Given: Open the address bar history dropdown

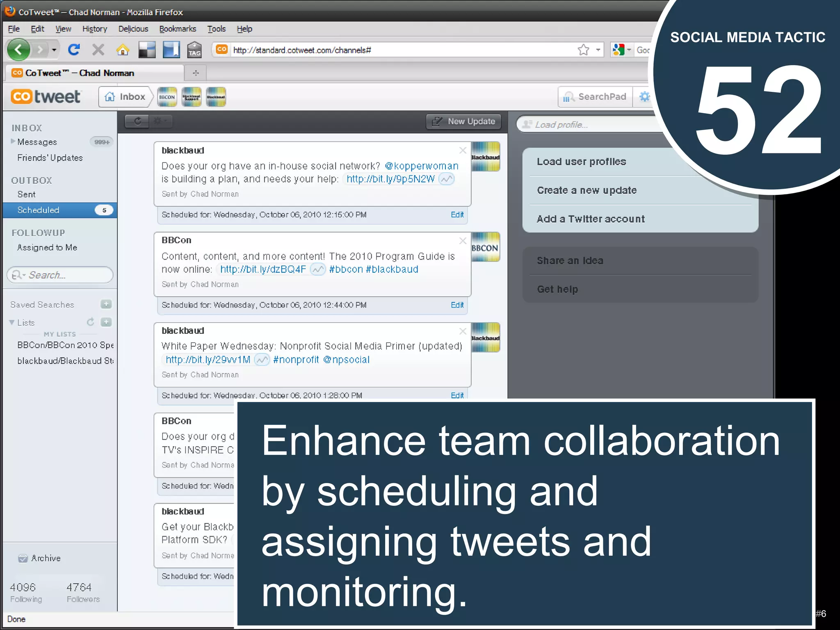Looking at the screenshot, I should (598, 50).
